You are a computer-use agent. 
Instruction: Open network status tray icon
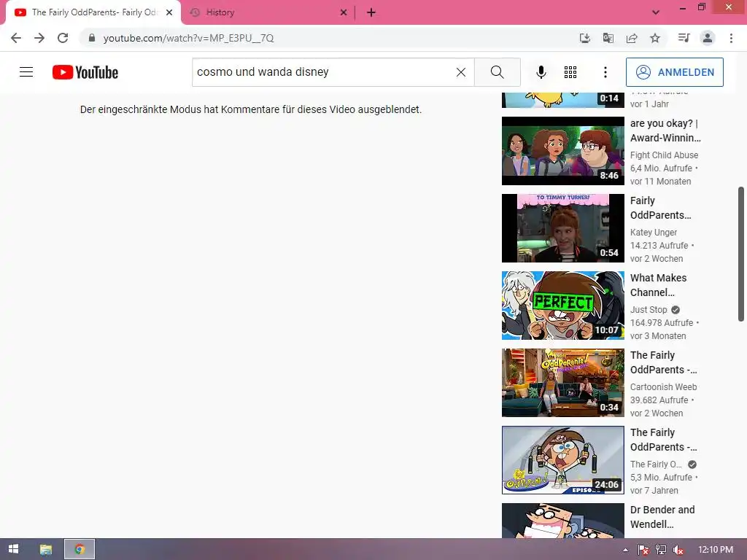coord(661,550)
